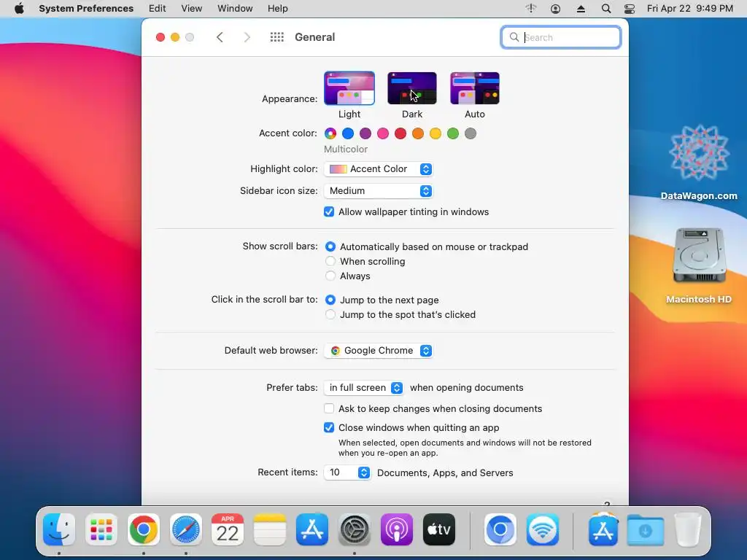Screen dimensions: 747x560
Task: Click the blue circle app icon in Dock
Action: click(x=500, y=529)
